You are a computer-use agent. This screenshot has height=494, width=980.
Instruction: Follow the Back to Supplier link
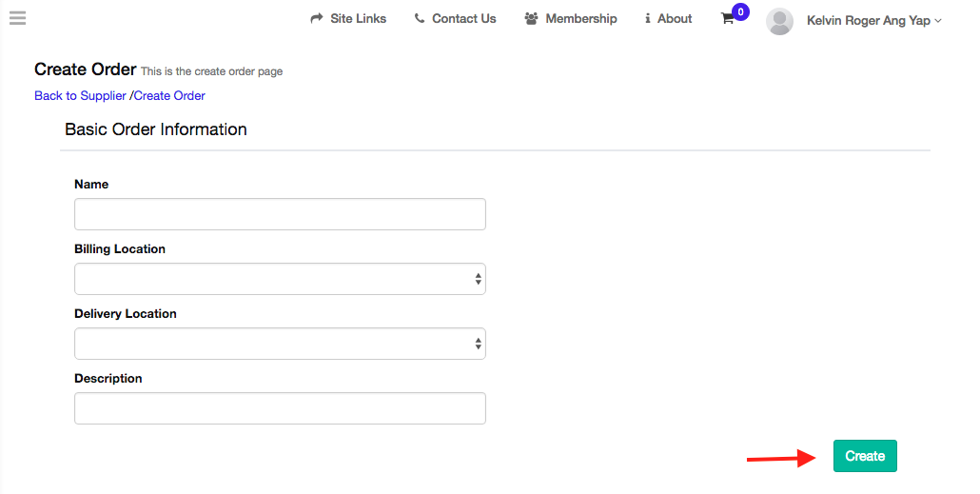click(80, 95)
